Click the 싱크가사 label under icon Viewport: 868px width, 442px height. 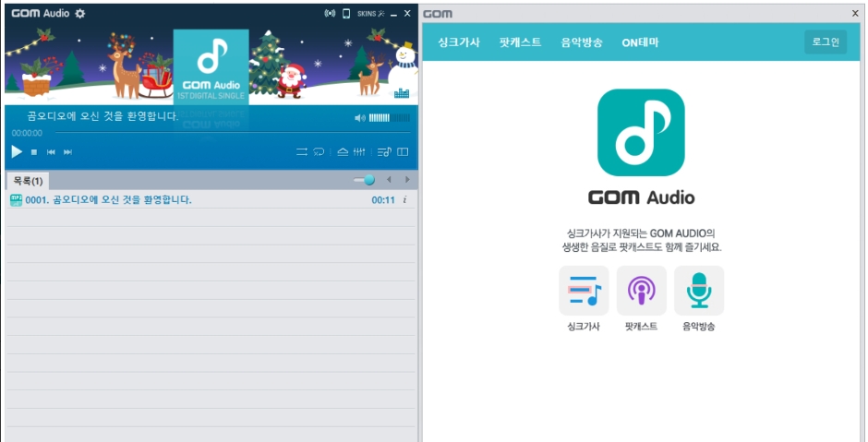[x=584, y=327]
